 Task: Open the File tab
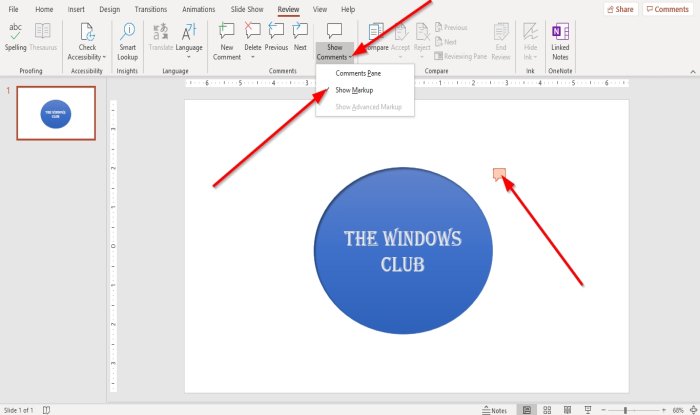coord(13,9)
